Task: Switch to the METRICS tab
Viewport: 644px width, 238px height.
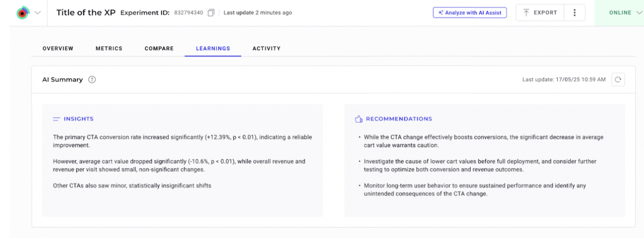Action: coord(109,49)
